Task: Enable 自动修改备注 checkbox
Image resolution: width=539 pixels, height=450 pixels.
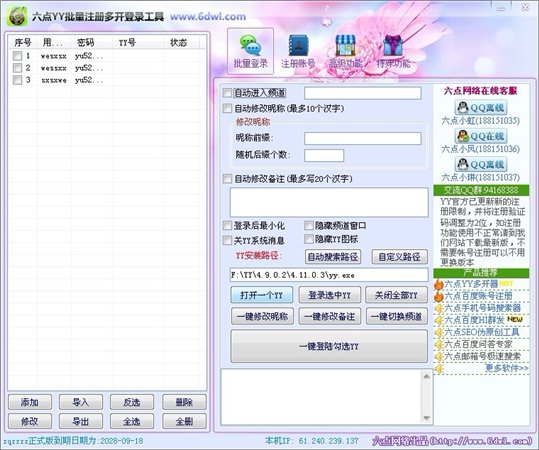Action: click(227, 179)
